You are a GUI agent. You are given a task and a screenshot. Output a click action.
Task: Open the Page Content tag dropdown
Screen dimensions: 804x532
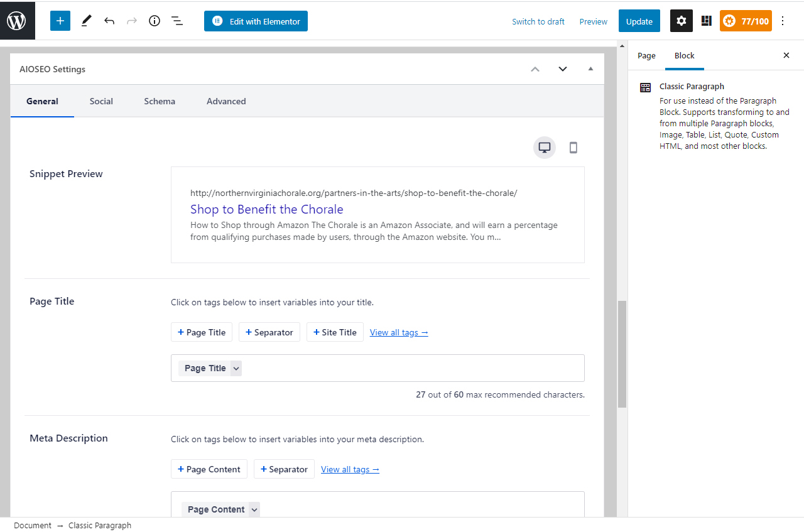point(254,510)
